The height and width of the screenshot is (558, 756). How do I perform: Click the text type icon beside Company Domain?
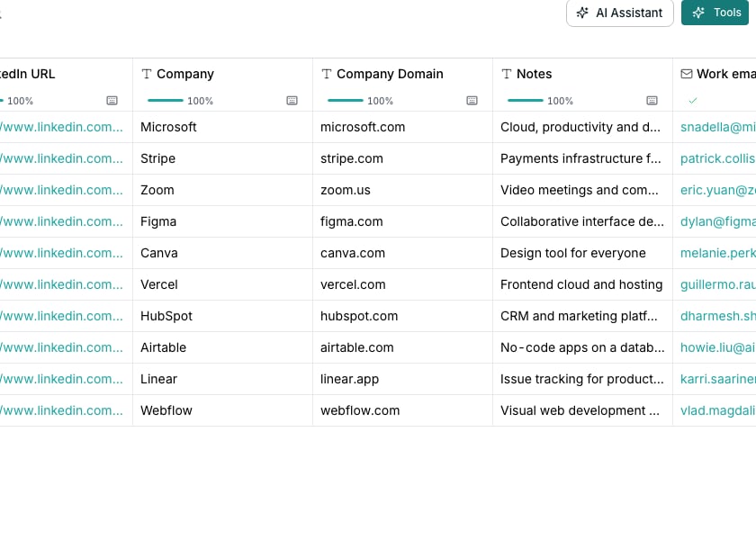pyautogui.click(x=327, y=74)
